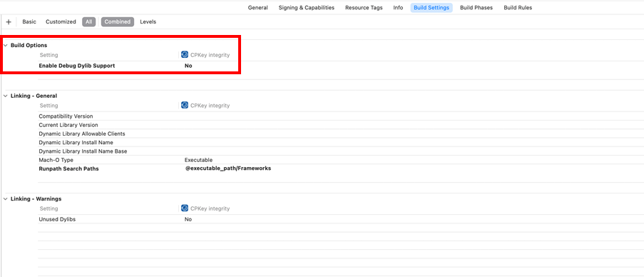Screen dimensions: 644x277
Task: Collapse the Linking - Warnings section
Action: [x=5, y=199]
